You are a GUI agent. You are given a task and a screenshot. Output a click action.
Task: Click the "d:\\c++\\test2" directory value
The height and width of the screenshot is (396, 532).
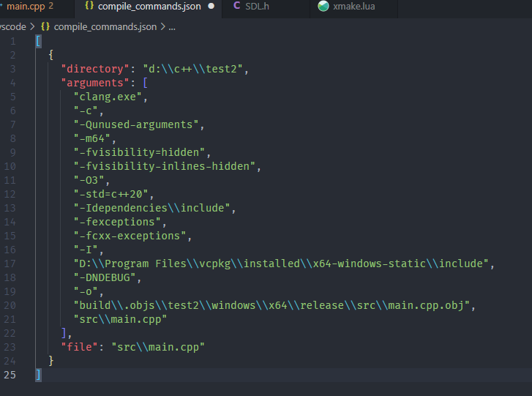pyautogui.click(x=192, y=69)
